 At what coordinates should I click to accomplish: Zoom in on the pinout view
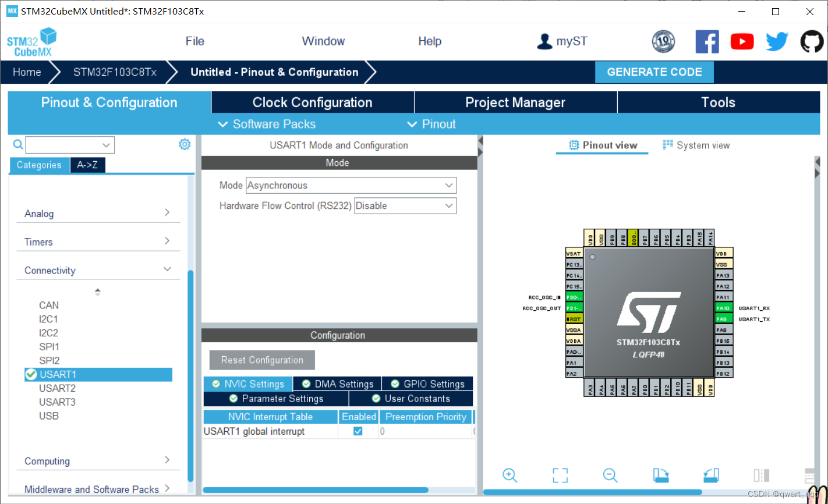(x=510, y=475)
